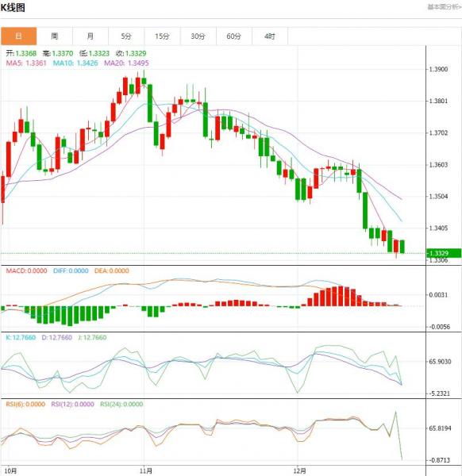The width and height of the screenshot is (462, 476).
Task: Open the 15分 minute chart tab
Action: click(162, 36)
